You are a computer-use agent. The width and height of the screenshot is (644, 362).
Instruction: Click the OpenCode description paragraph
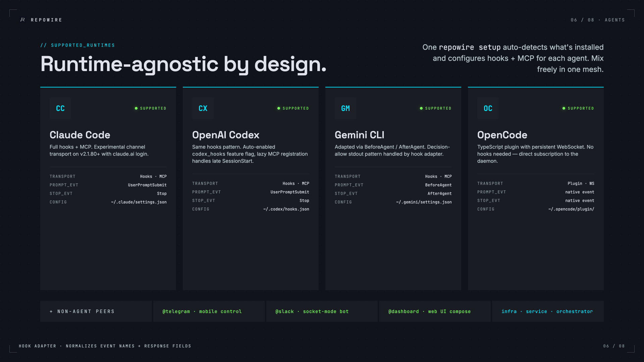(535, 154)
